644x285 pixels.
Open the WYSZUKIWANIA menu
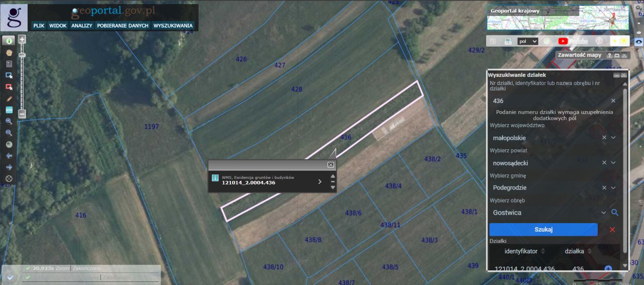click(x=173, y=26)
